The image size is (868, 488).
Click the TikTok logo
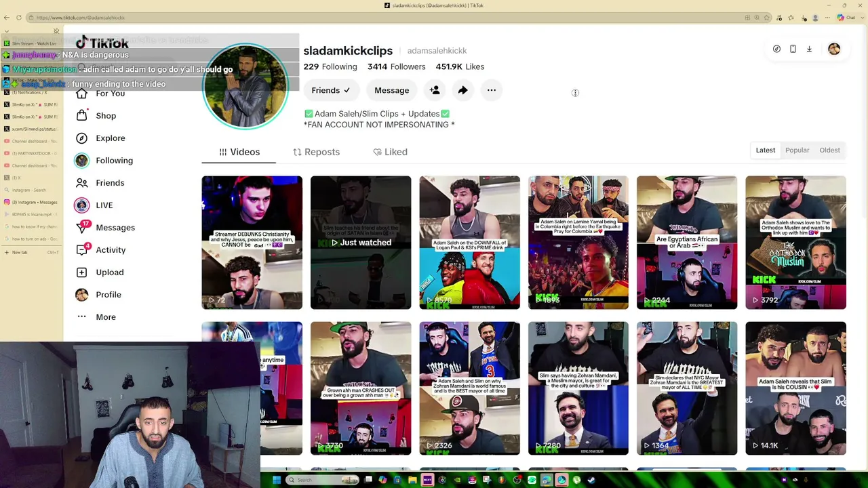102,43
